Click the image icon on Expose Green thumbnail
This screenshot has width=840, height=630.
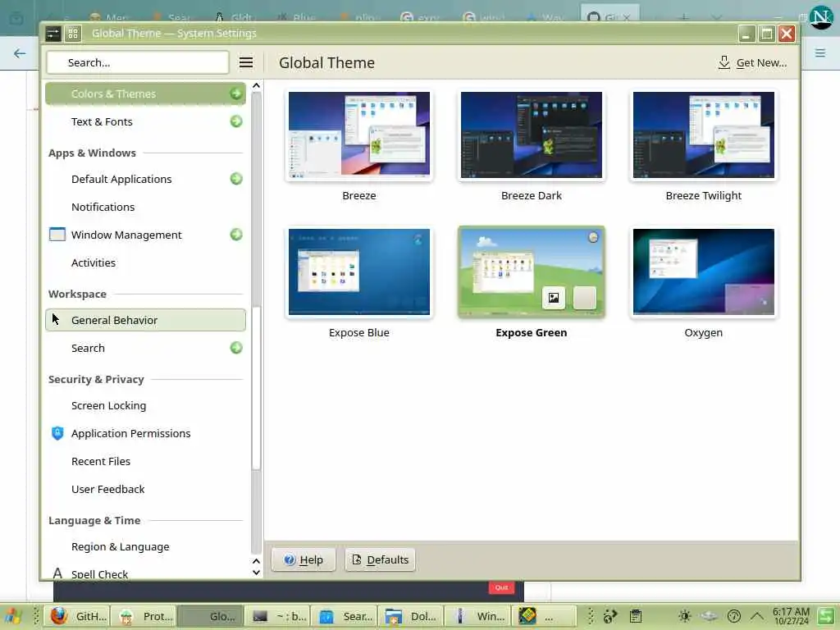tap(554, 298)
